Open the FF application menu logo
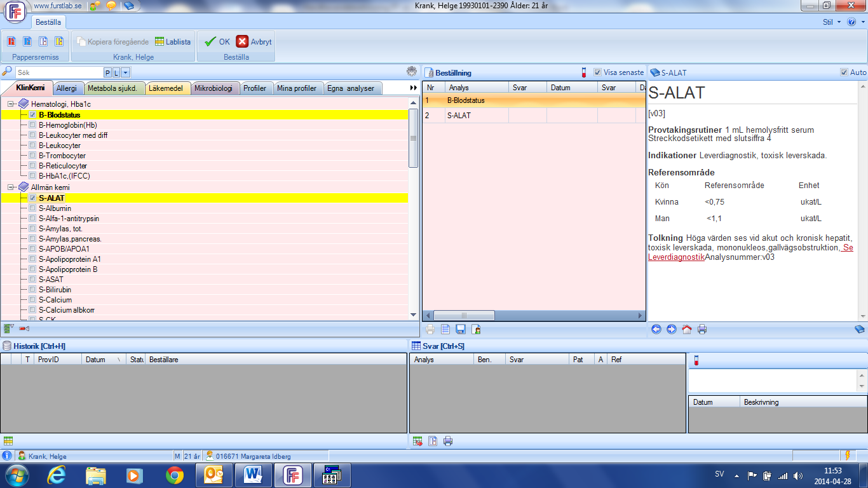This screenshot has width=868, height=488. (15, 11)
